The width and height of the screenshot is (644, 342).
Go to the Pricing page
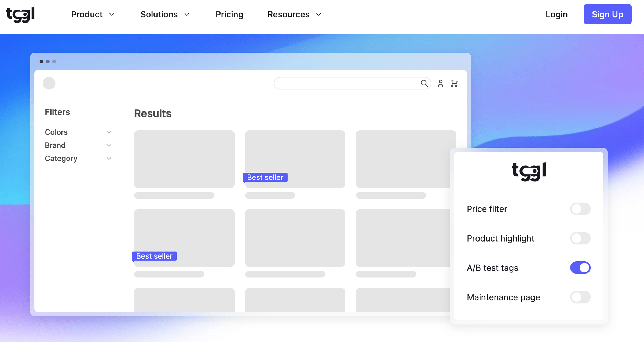[229, 15]
